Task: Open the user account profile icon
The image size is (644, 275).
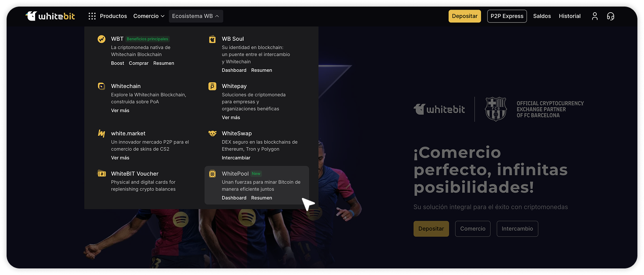Action: pyautogui.click(x=594, y=16)
